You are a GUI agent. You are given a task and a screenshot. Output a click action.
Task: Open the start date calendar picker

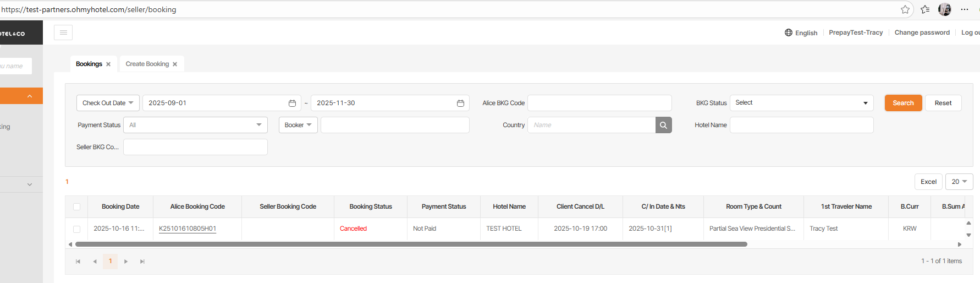coord(292,103)
